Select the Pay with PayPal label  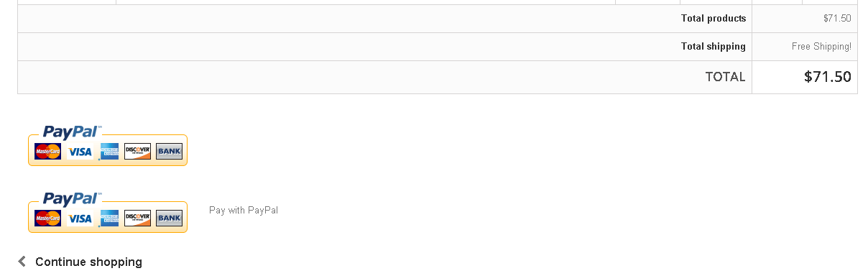[244, 211]
